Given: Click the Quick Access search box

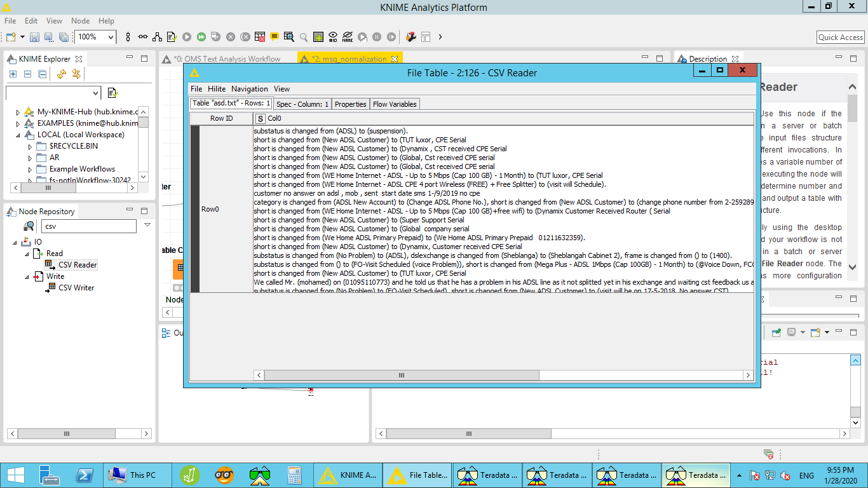Looking at the screenshot, I should (x=840, y=37).
